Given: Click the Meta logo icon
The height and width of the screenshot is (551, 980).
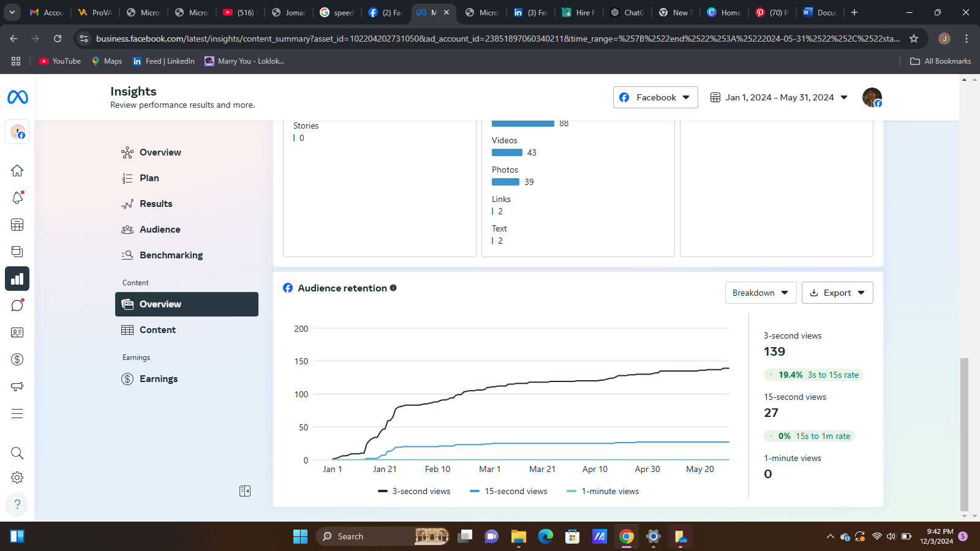Looking at the screenshot, I should (17, 97).
